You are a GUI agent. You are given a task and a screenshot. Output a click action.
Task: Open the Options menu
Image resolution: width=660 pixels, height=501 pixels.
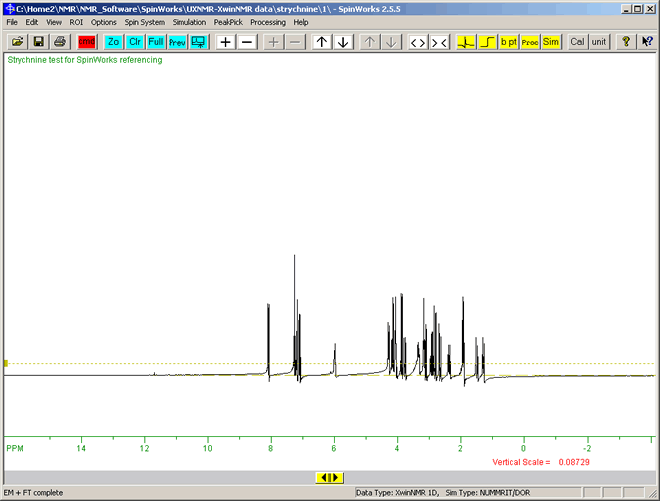[104, 22]
